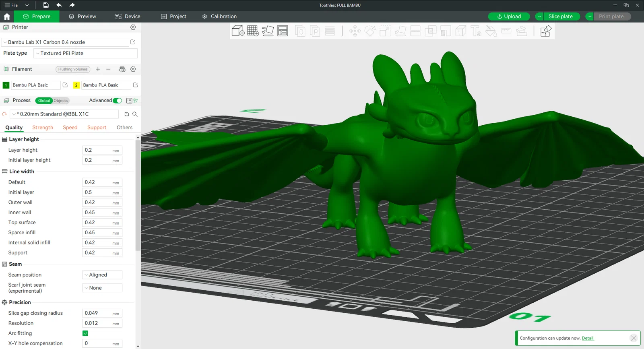Click the Mesh boolean icon
This screenshot has height=349, width=644.
tap(431, 31)
